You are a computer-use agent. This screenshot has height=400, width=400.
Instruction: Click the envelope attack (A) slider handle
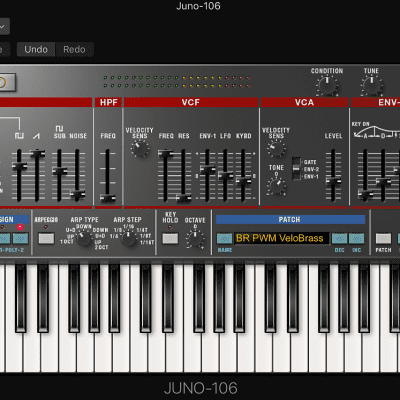click(x=365, y=194)
